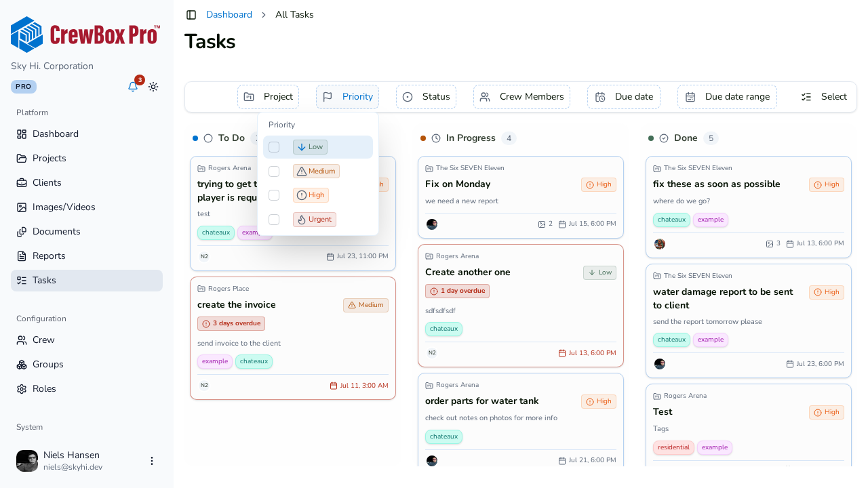Click the Urgent priority badge in dropdown
Screen dimensions: 868x488
[x=315, y=220]
